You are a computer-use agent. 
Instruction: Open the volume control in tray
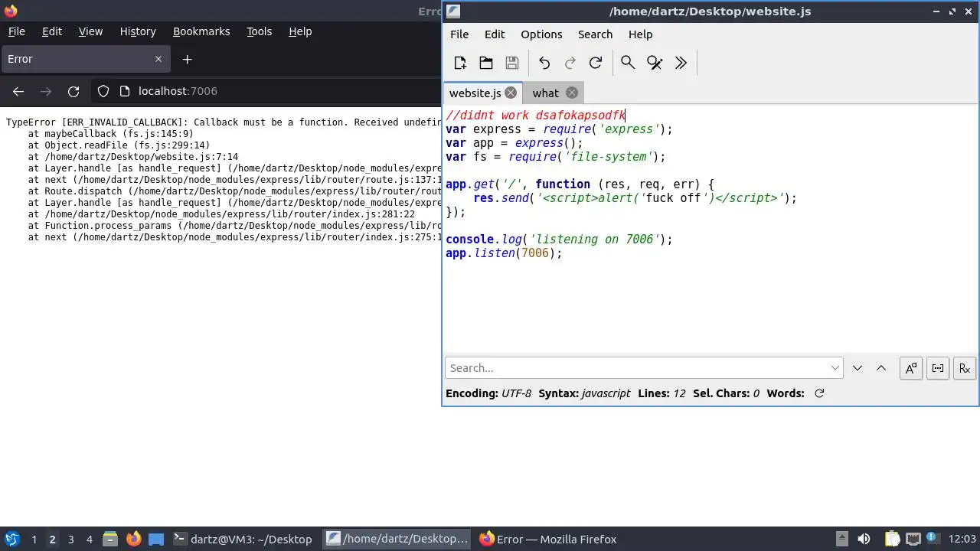click(x=864, y=539)
